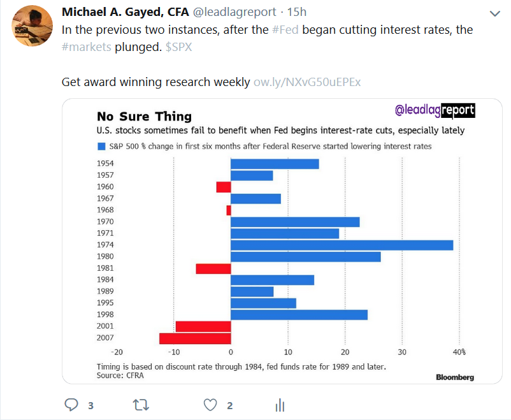Click the blue S&P 500 legend square

click(x=101, y=146)
